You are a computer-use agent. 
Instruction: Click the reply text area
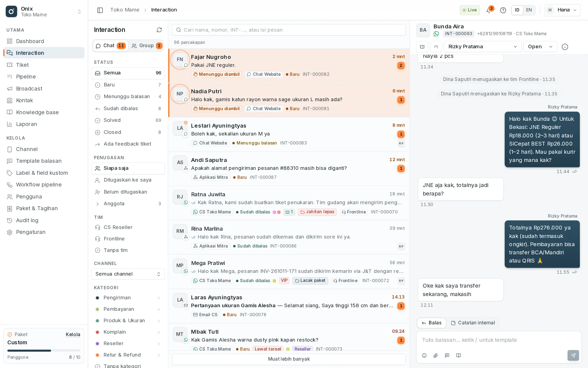499,340
